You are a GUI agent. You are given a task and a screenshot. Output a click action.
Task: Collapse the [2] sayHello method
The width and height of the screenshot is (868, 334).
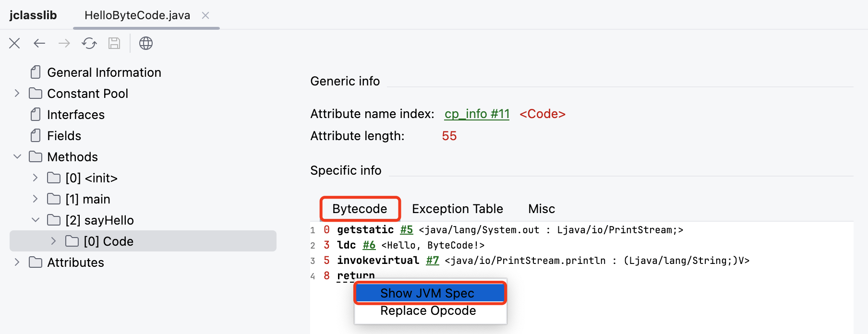36,220
